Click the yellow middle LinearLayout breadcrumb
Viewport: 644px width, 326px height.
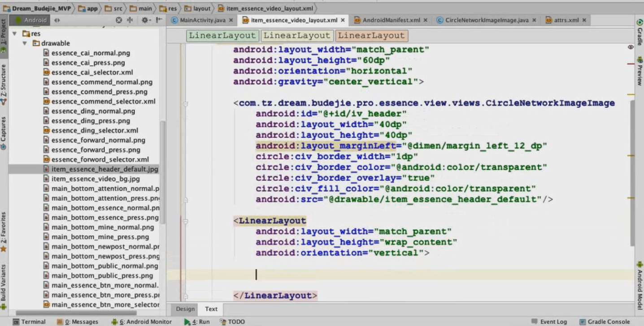[296, 35]
